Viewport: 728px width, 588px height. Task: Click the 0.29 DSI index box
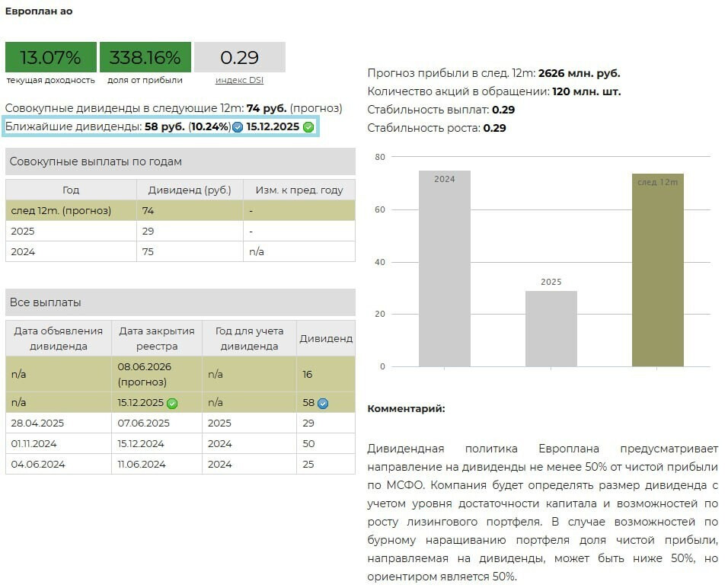point(241,56)
